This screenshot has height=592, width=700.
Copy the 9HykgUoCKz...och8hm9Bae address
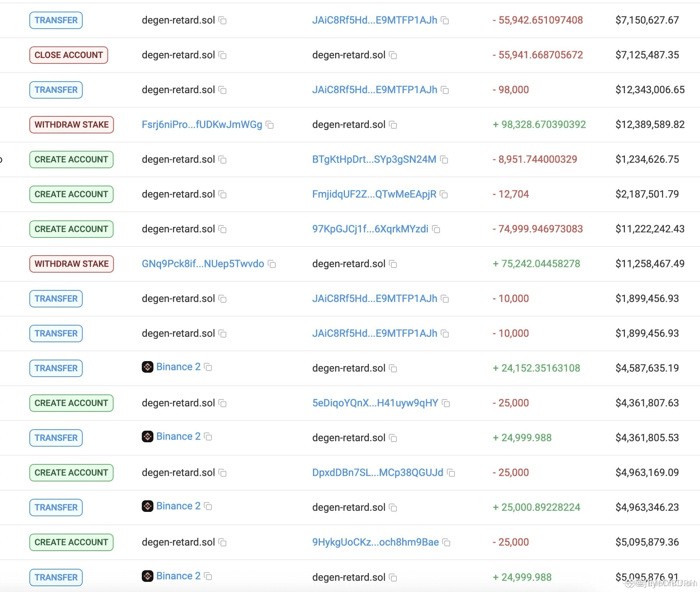tap(446, 543)
